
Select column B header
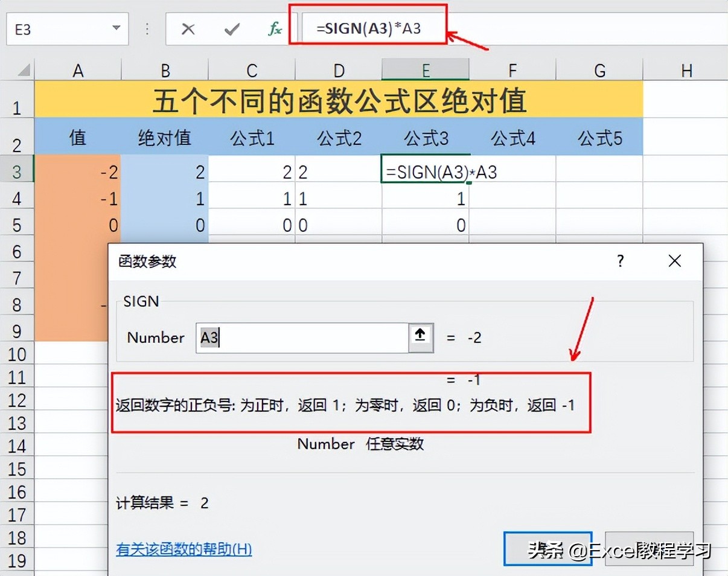[x=165, y=71]
